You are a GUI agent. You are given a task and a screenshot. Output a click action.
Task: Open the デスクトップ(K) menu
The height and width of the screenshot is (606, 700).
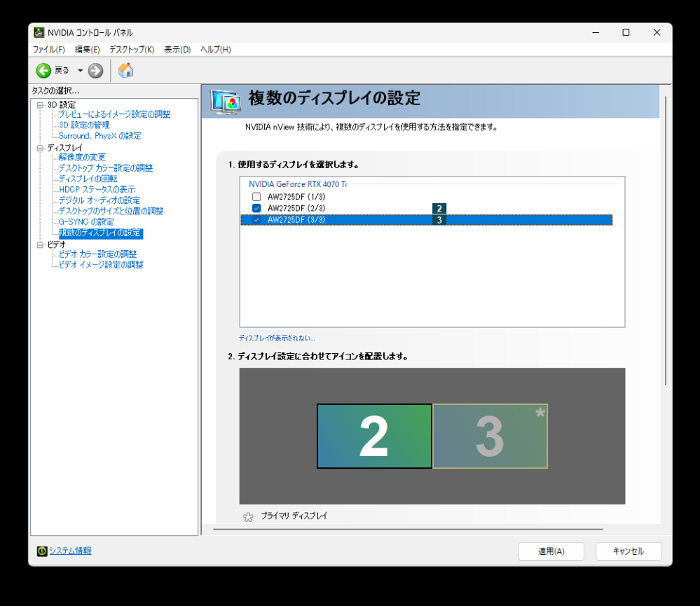(132, 50)
